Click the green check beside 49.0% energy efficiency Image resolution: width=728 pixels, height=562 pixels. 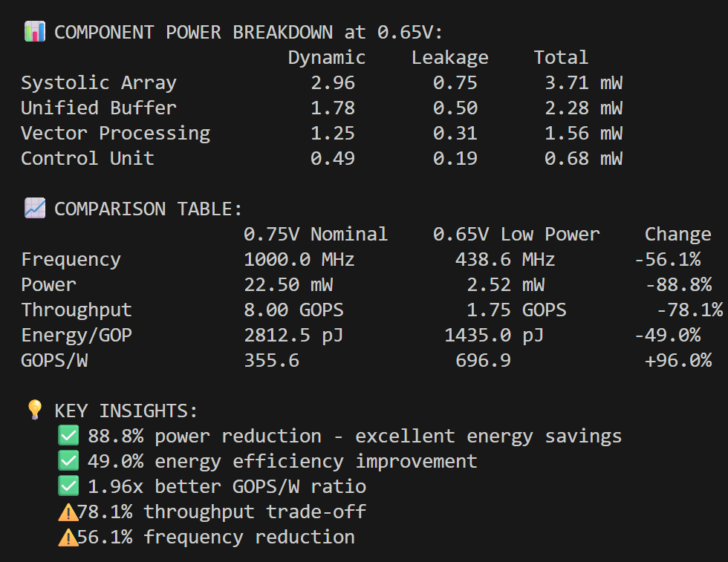68,461
